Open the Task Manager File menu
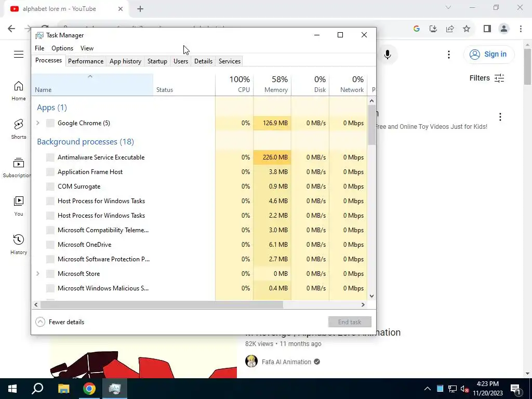Screen dimensions: 532x399 pos(39,48)
